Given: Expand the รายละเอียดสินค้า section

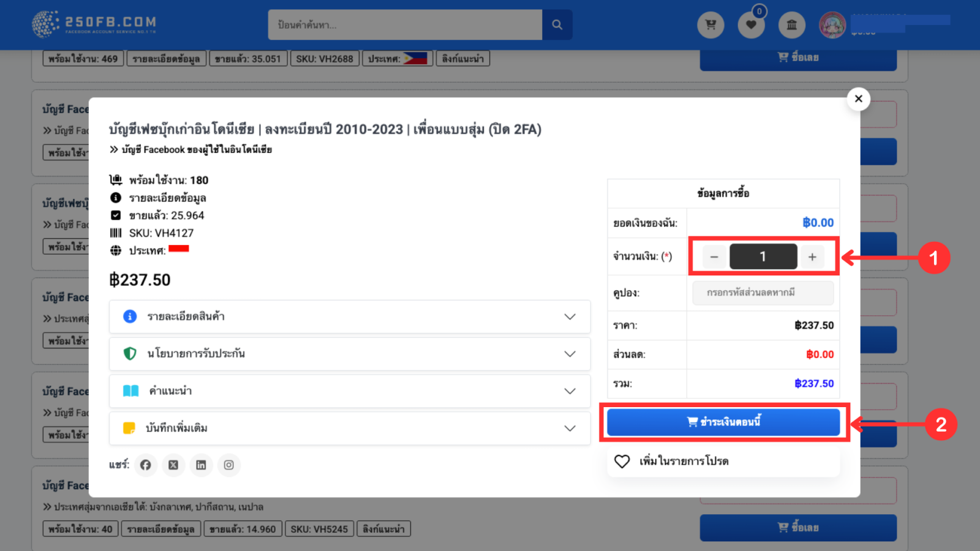Looking at the screenshot, I should (x=349, y=317).
